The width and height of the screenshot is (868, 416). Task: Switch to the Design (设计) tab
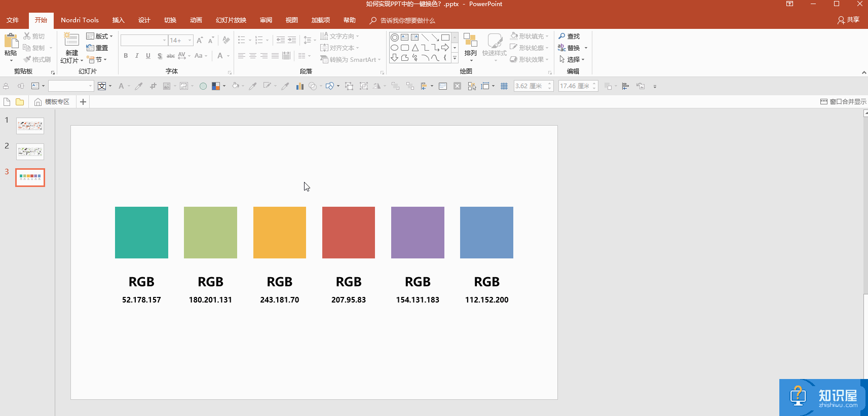tap(144, 20)
